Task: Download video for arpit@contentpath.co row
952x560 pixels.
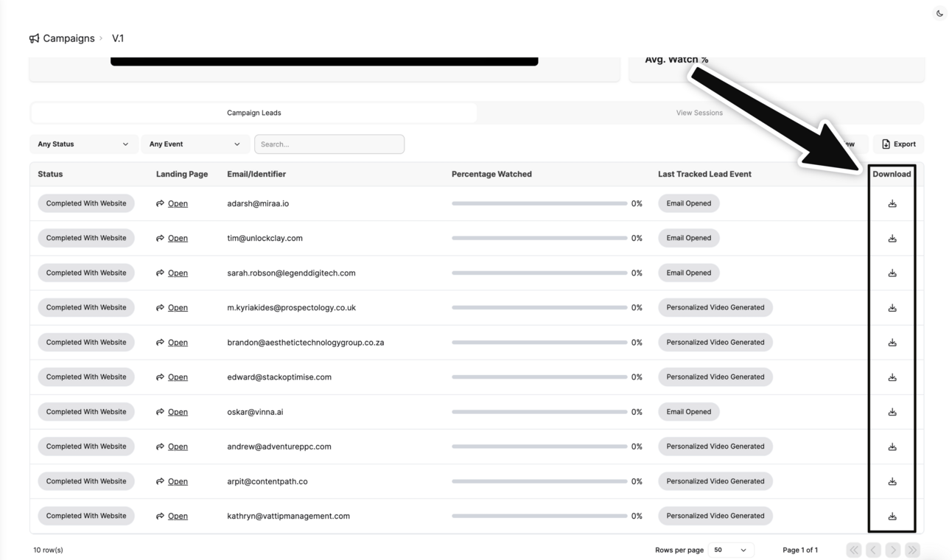Action: pos(892,481)
